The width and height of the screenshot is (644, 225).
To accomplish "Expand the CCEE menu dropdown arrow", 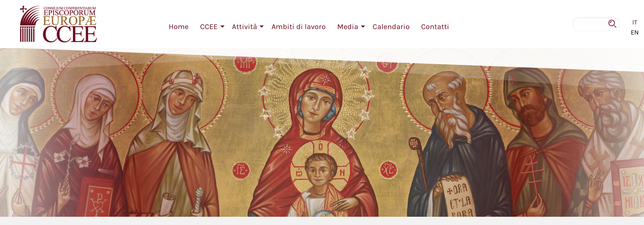I will tap(222, 27).
